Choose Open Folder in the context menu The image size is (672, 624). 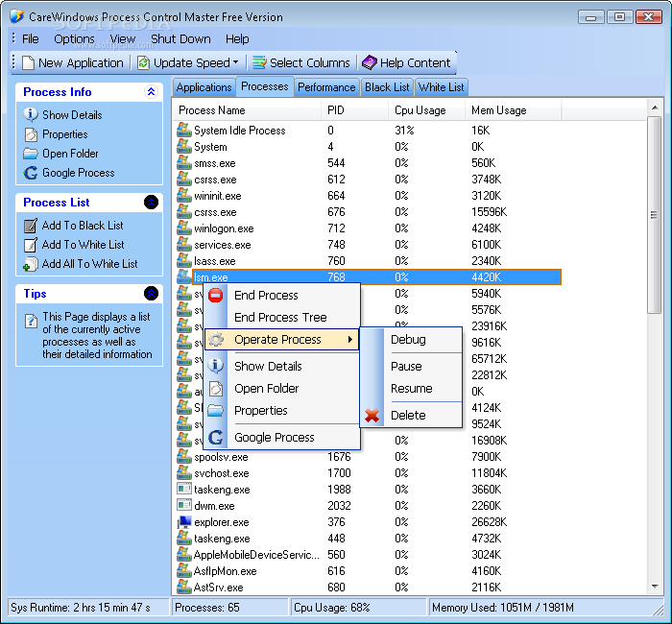click(267, 388)
